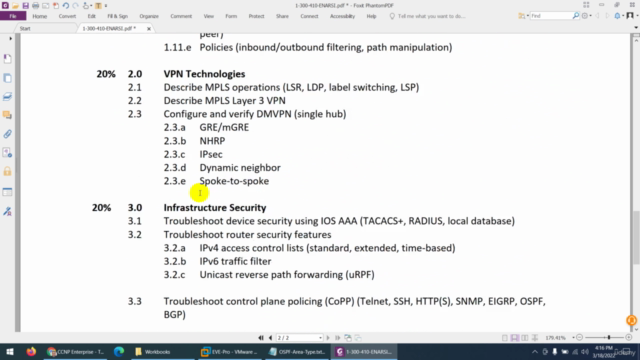
Task: Select facing pages view mode
Action: 525,338
